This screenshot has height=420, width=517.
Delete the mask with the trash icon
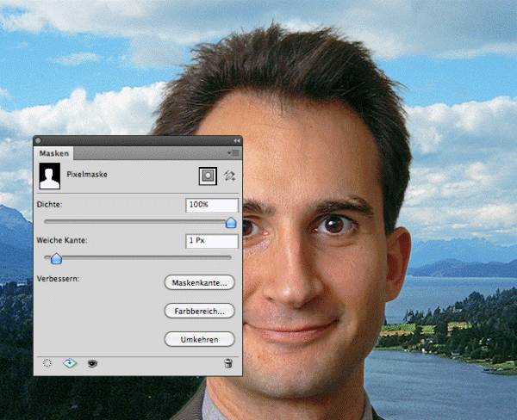(227, 363)
